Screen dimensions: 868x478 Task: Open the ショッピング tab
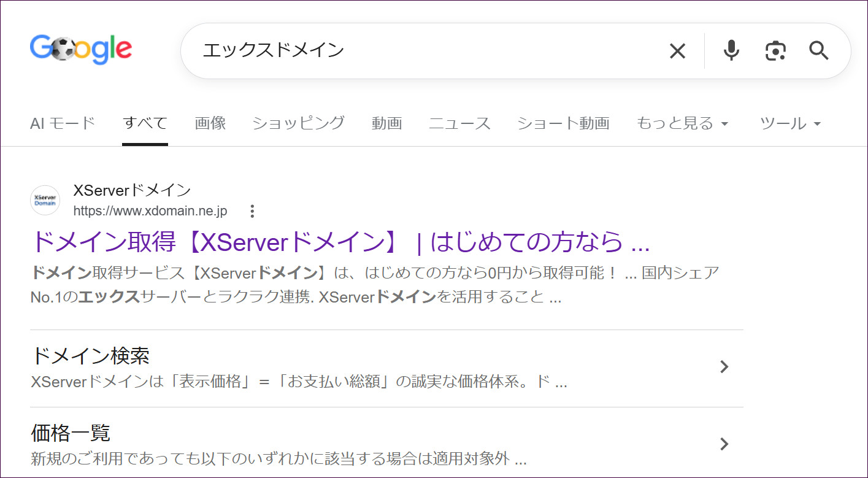pos(298,123)
